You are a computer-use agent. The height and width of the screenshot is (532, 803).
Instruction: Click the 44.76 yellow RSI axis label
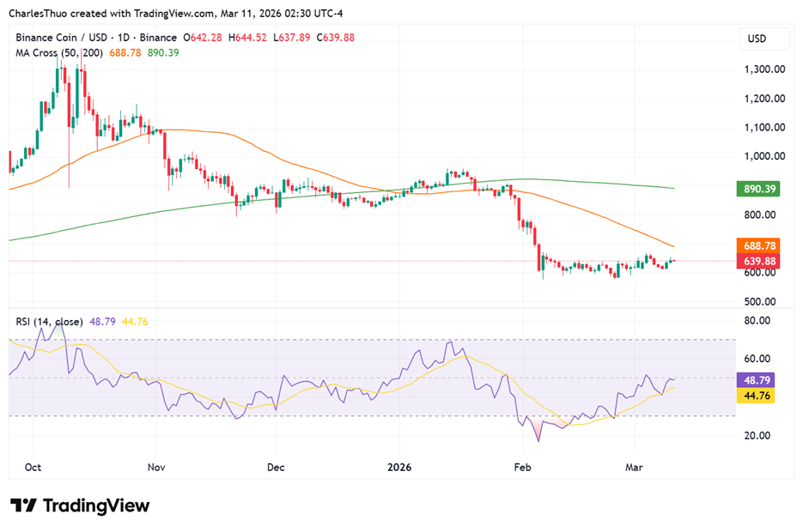[x=756, y=396]
